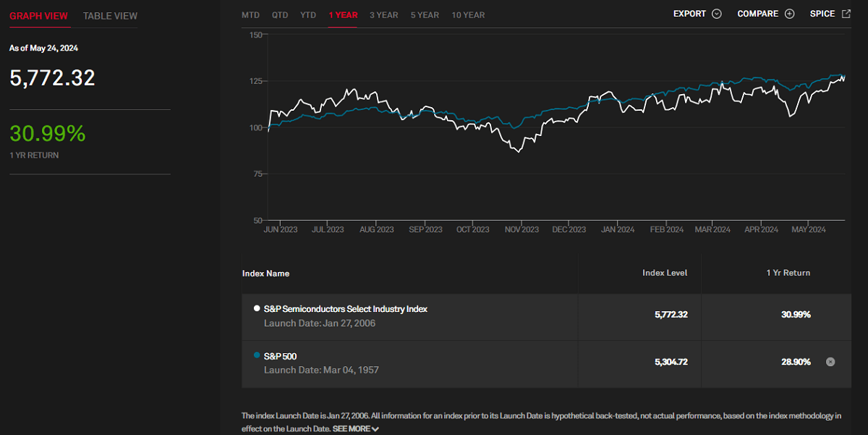Click the Launch Date: Jan 27, 2006 text
This screenshot has height=435, width=868.
(x=320, y=324)
